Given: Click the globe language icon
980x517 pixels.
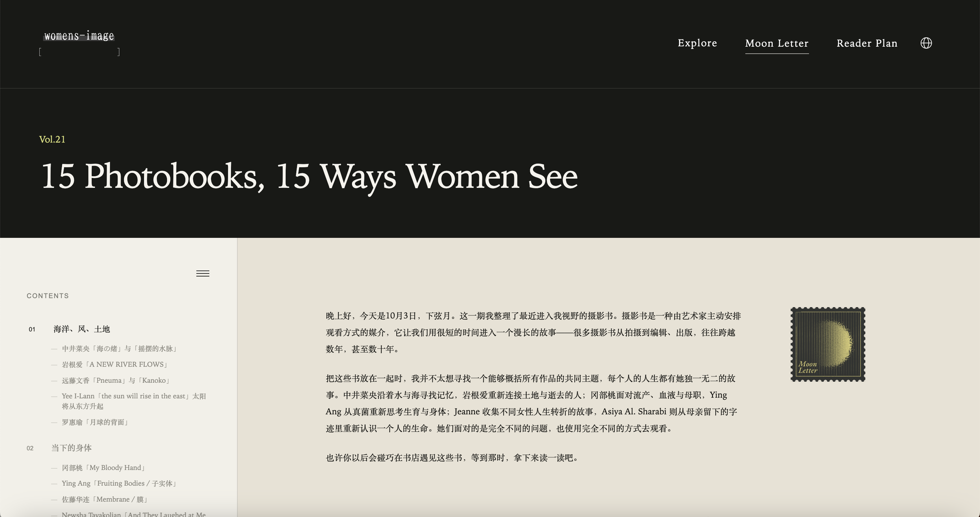Looking at the screenshot, I should [x=926, y=43].
